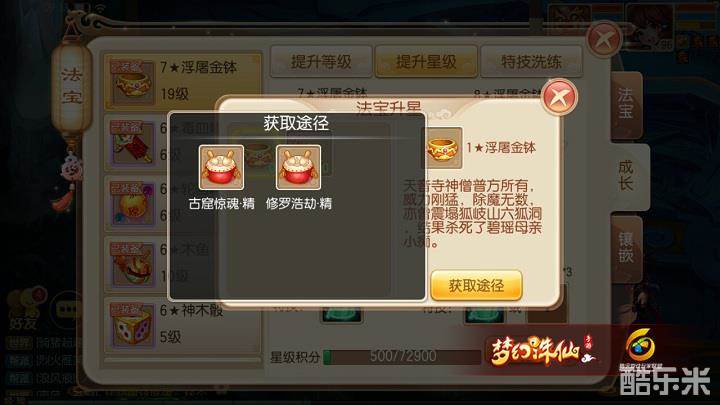Pick the 6★木鱼 treasure in list

pos(183,264)
